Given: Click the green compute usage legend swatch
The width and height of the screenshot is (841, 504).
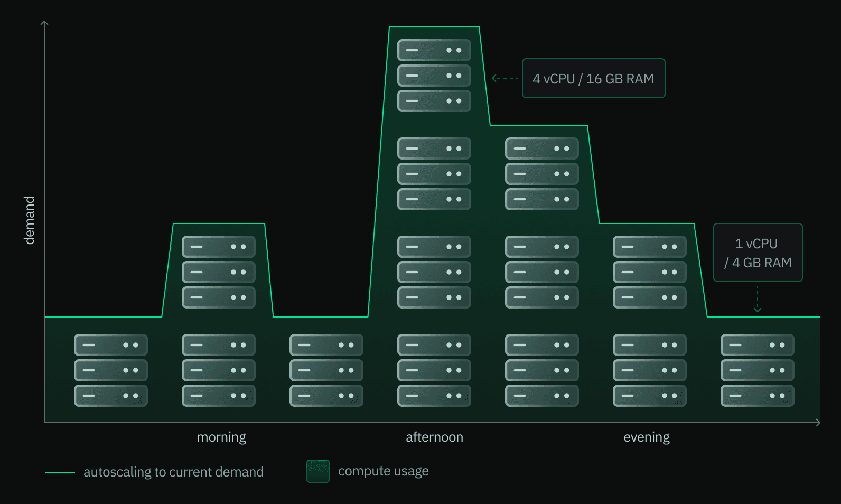Looking at the screenshot, I should [318, 471].
